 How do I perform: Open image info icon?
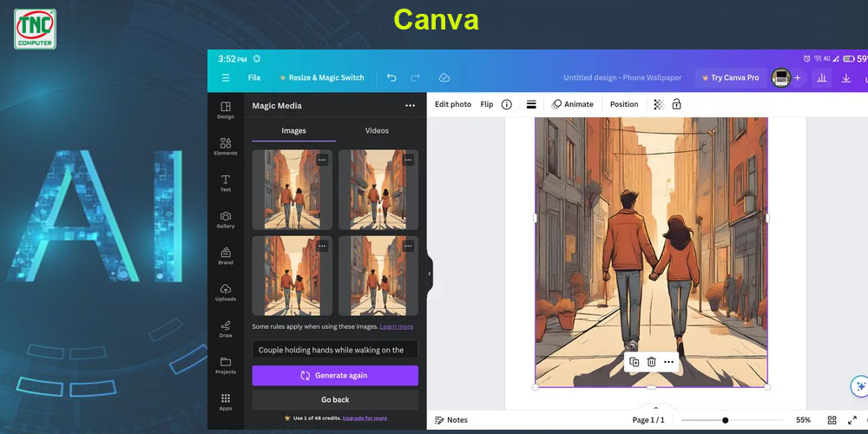pos(507,104)
